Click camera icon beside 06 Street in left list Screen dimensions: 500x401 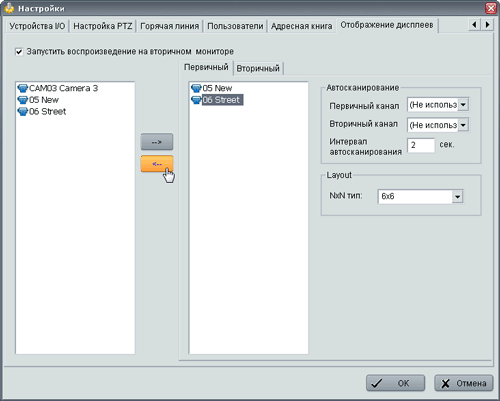coord(23,112)
